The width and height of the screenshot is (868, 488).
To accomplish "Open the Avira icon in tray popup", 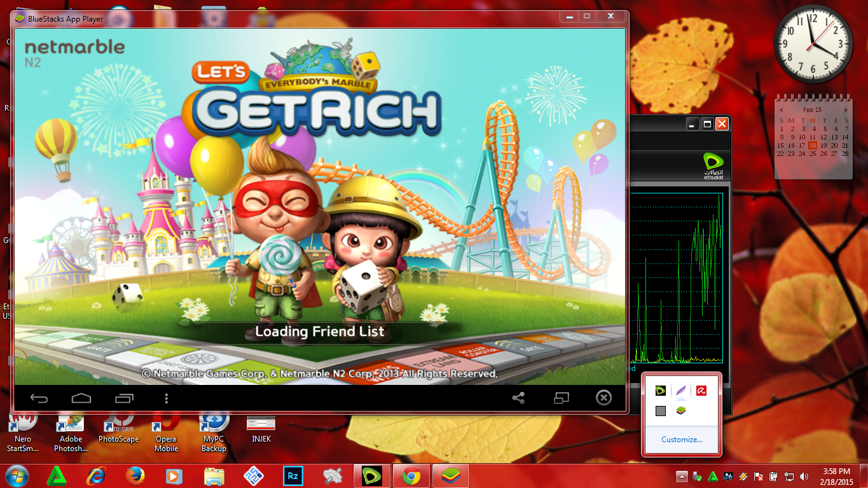I will 701,390.
